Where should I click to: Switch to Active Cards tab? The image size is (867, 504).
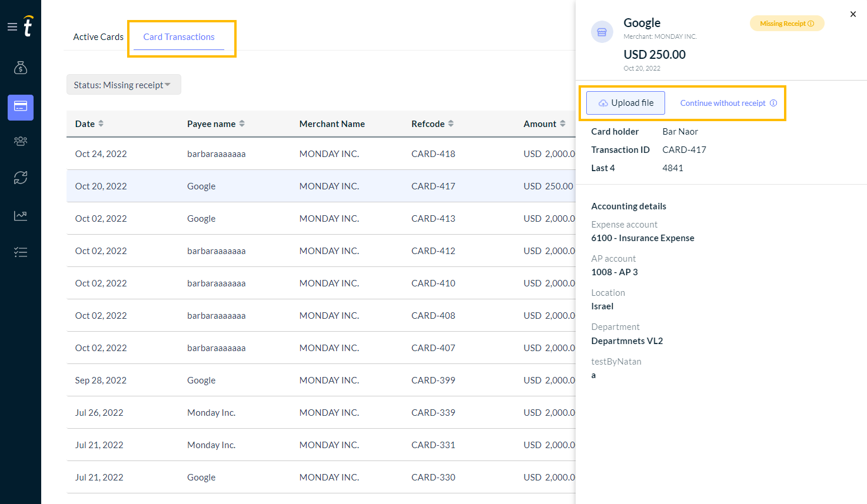click(x=98, y=36)
